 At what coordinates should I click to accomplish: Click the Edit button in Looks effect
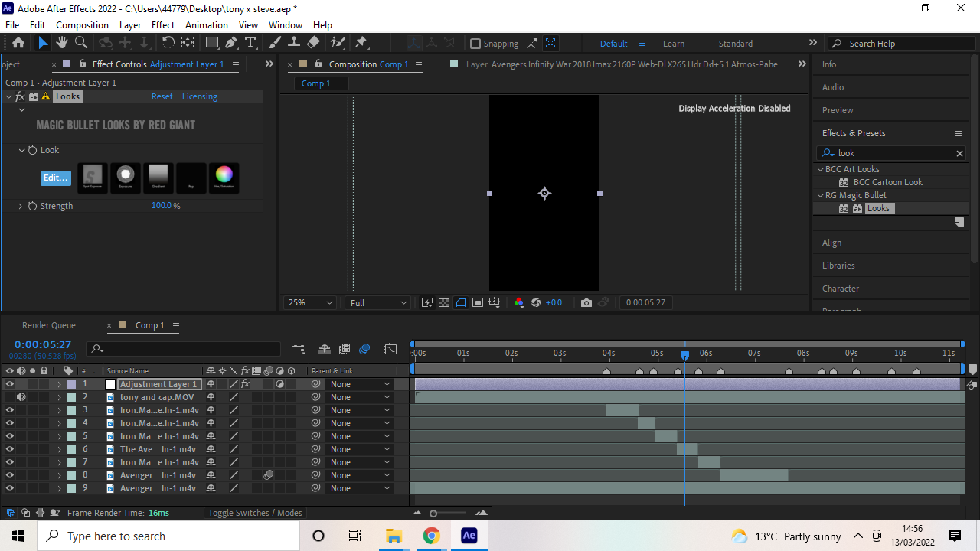(x=55, y=178)
